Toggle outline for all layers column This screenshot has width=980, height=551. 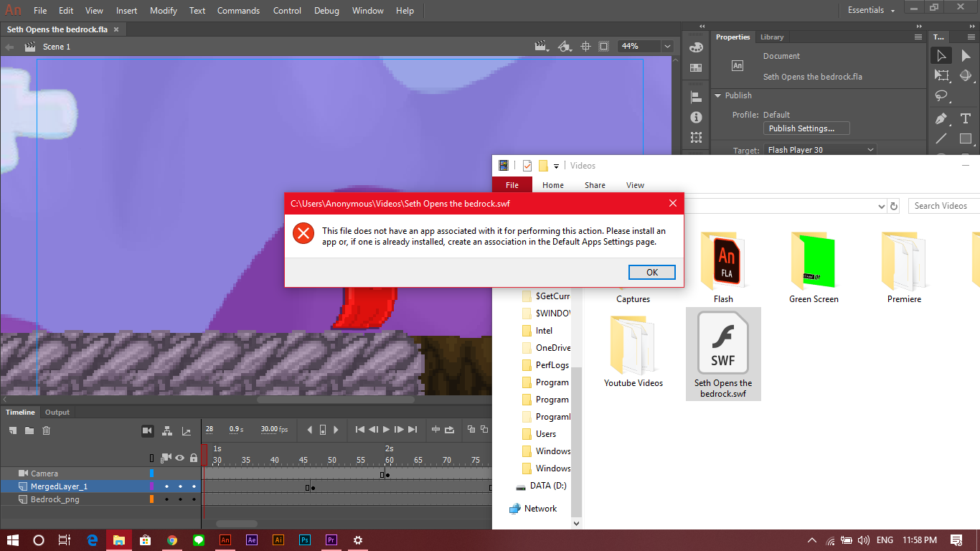point(151,458)
